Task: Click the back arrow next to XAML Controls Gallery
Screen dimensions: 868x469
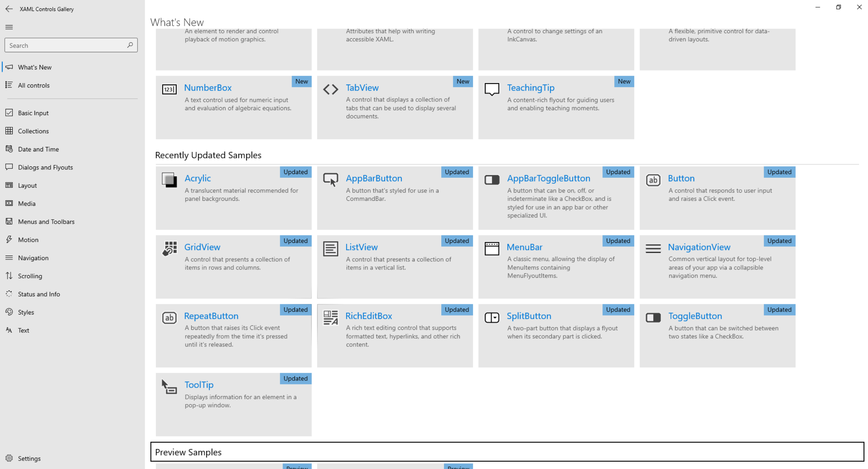Action: (9, 9)
